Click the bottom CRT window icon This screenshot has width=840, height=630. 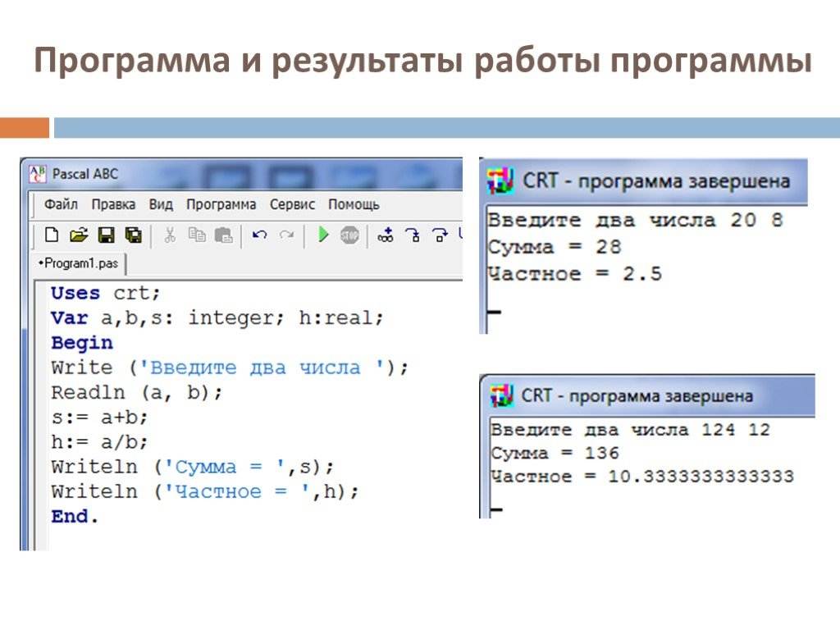pyautogui.click(x=502, y=395)
